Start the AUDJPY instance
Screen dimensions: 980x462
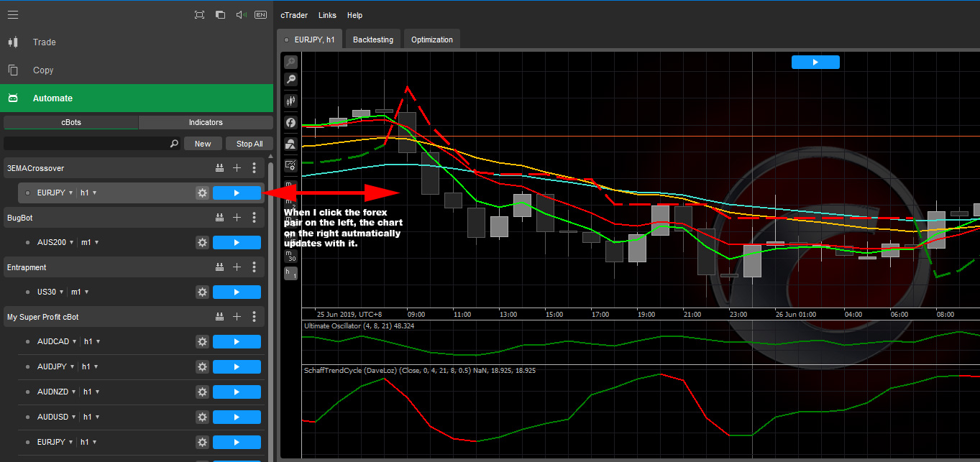237,366
